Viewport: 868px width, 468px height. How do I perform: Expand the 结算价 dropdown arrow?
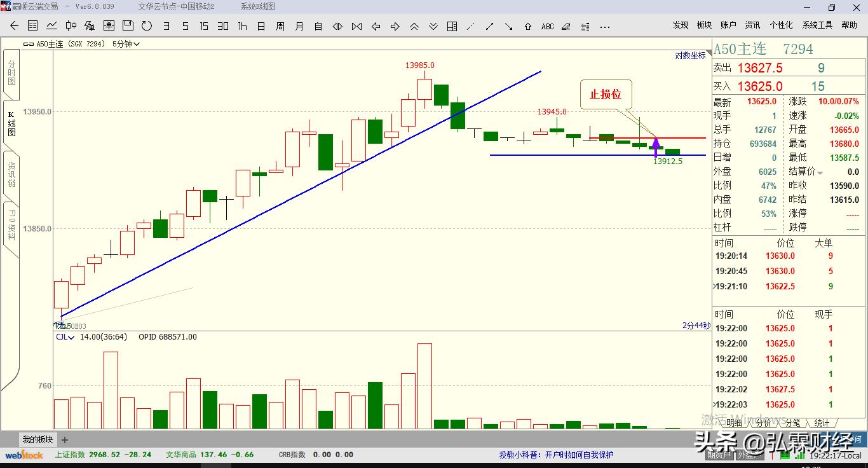point(820,173)
